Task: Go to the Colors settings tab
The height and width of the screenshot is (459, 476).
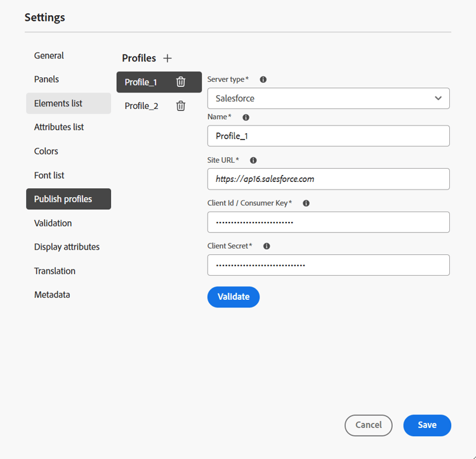Action: tap(46, 151)
